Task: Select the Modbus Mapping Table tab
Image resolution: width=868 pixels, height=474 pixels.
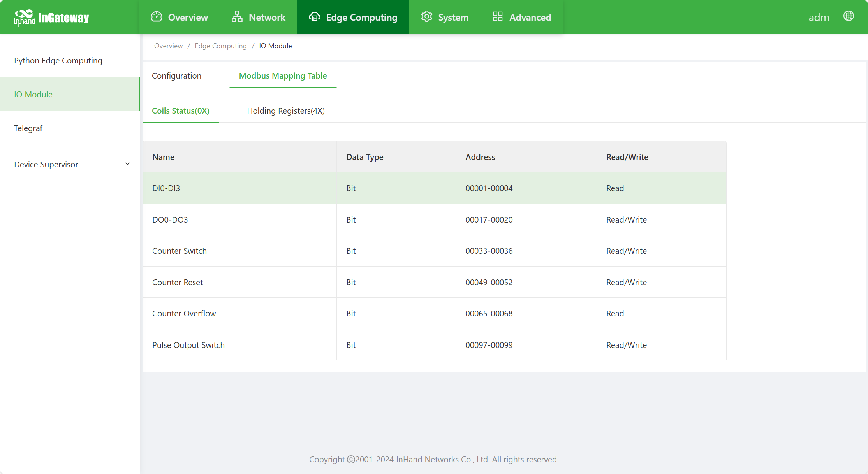Action: [x=283, y=76]
